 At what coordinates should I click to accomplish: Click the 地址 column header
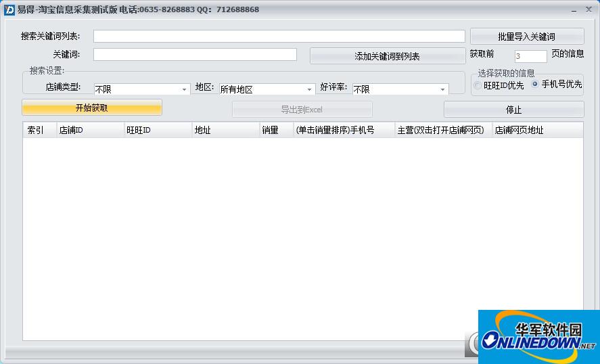tap(225, 130)
